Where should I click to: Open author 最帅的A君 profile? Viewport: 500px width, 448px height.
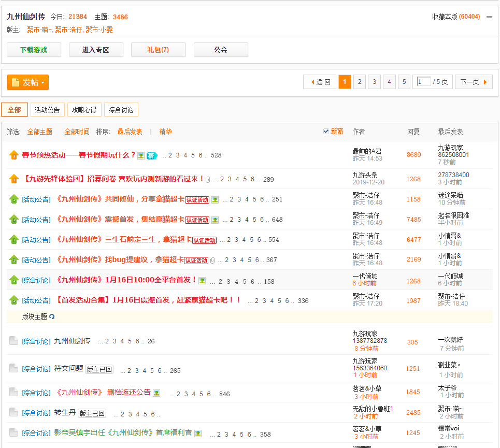(367, 151)
